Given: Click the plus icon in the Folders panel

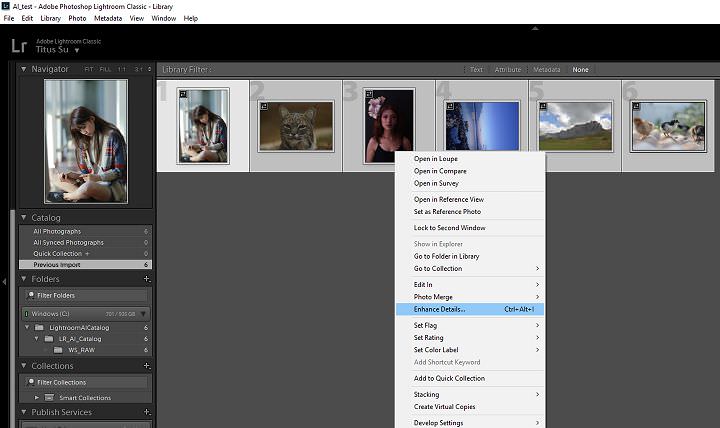Looking at the screenshot, I should (147, 279).
